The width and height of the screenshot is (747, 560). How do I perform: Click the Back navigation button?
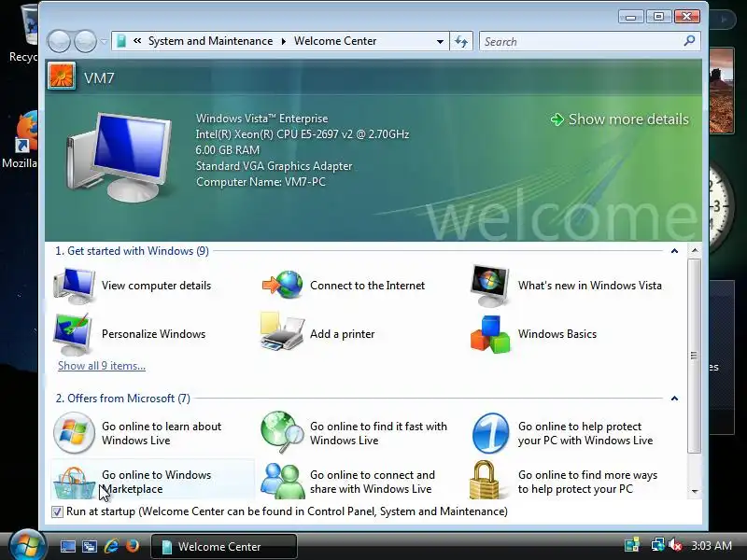tap(59, 41)
